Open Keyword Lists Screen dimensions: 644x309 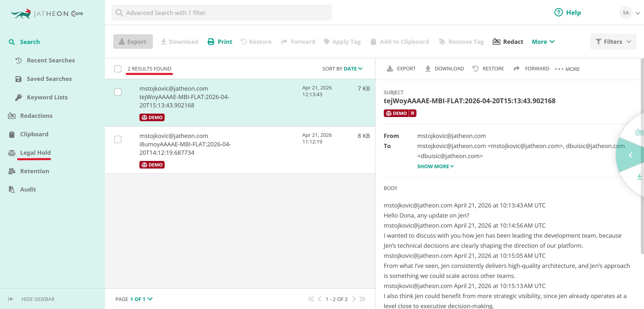(47, 97)
